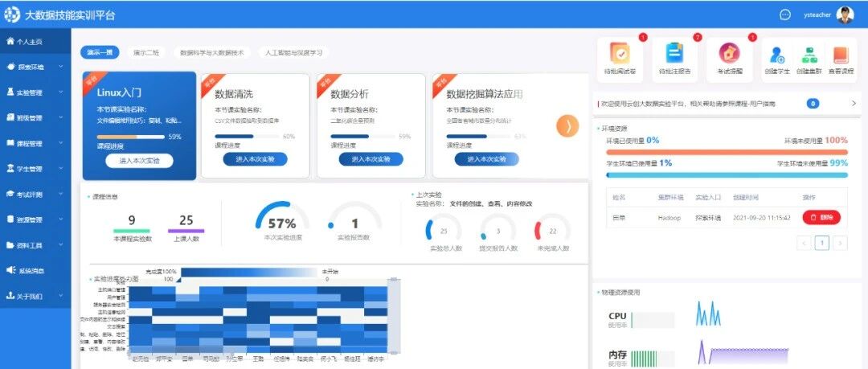Open the 个人主页 home sidebar item
Screen dimensions: 868x369
click(x=35, y=42)
